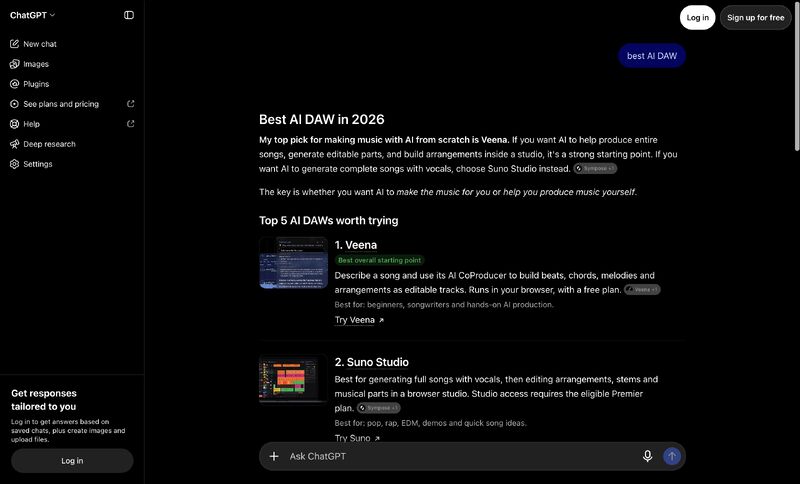The image size is (800, 484).
Task: Follow the Try Suno link
Action: coord(353,438)
